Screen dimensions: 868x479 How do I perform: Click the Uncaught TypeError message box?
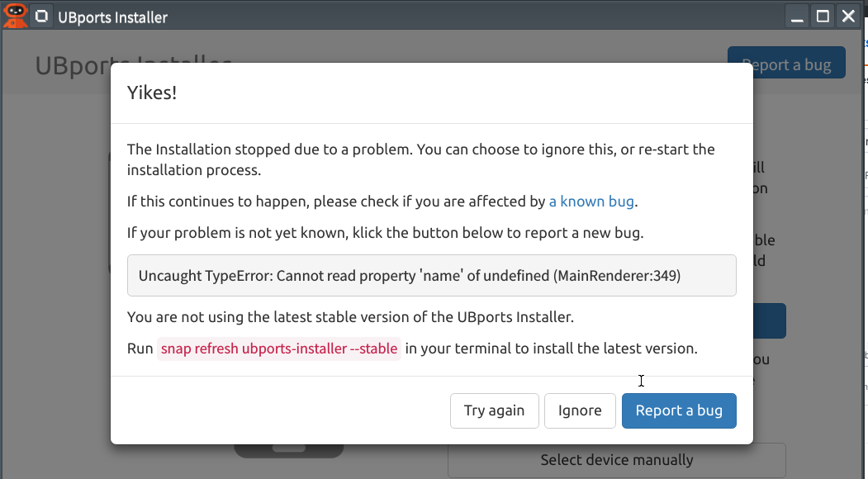click(x=432, y=275)
